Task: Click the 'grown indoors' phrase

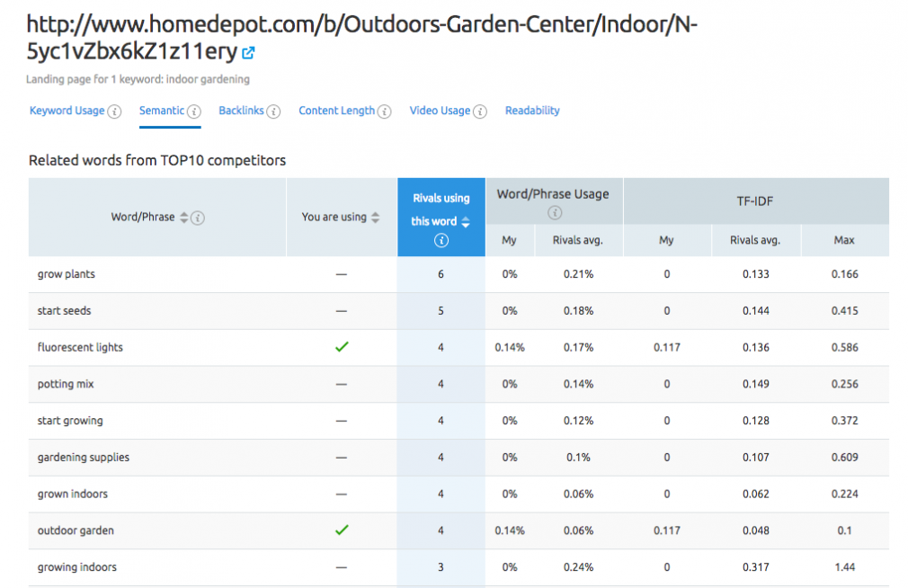Action: tap(73, 494)
